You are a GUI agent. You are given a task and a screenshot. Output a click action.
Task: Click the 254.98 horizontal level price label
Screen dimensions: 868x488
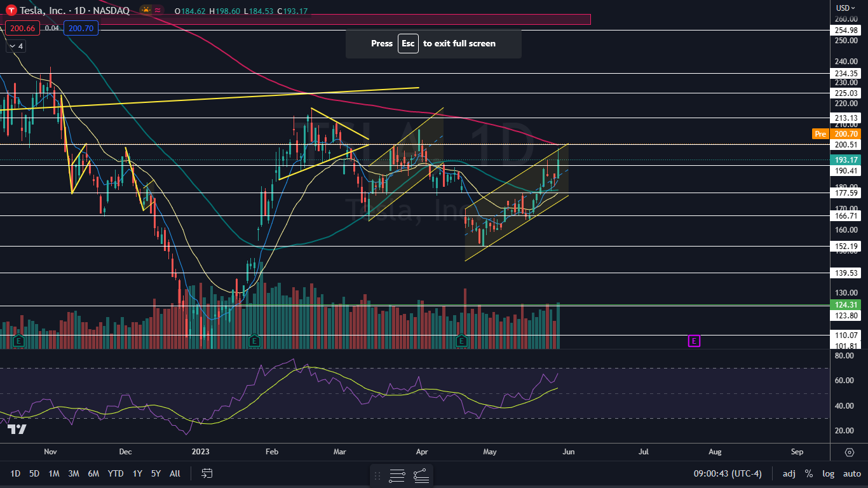tap(846, 30)
